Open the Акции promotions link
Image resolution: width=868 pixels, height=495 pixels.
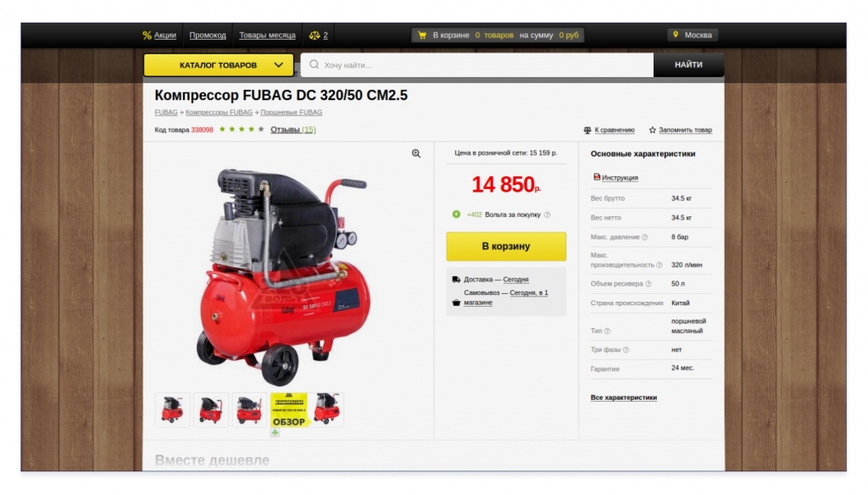tap(165, 35)
